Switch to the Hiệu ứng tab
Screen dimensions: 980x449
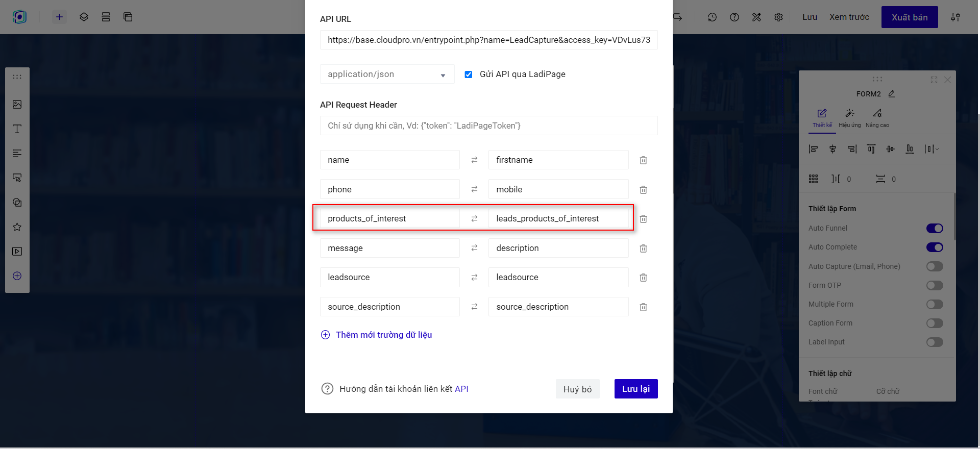tap(849, 118)
